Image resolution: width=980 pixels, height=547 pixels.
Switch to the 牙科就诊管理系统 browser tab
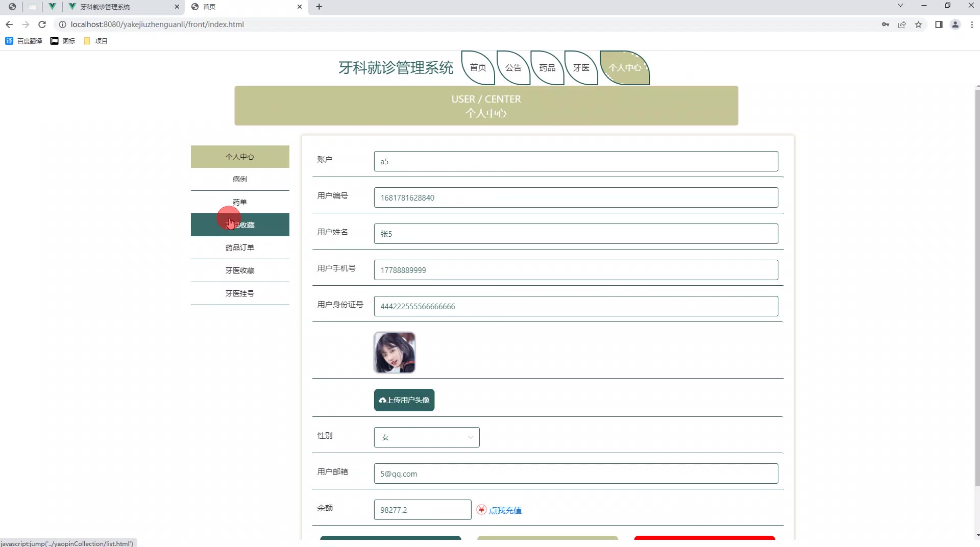click(122, 7)
